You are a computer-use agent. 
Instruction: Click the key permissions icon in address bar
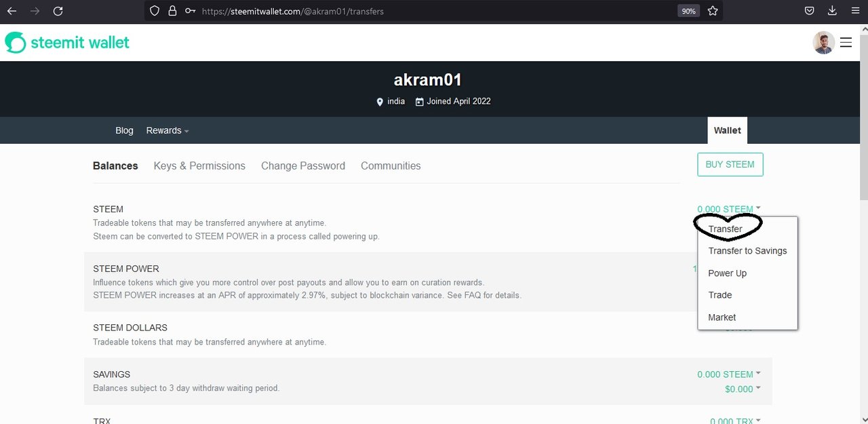point(191,11)
